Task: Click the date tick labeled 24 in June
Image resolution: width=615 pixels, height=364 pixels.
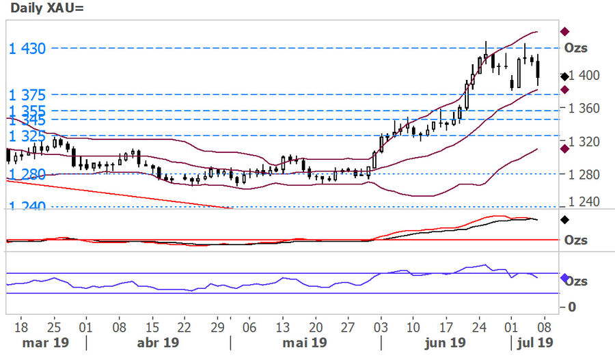Action: click(479, 326)
